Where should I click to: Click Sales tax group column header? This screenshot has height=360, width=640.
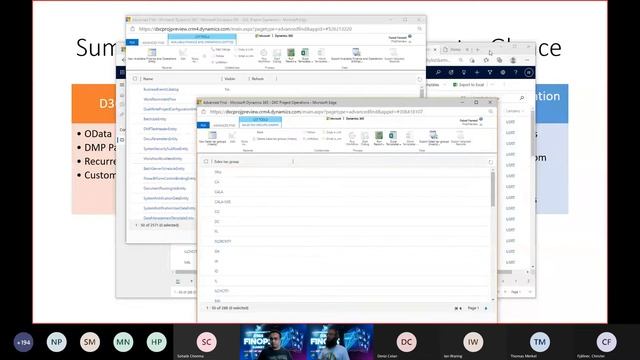coord(227,162)
